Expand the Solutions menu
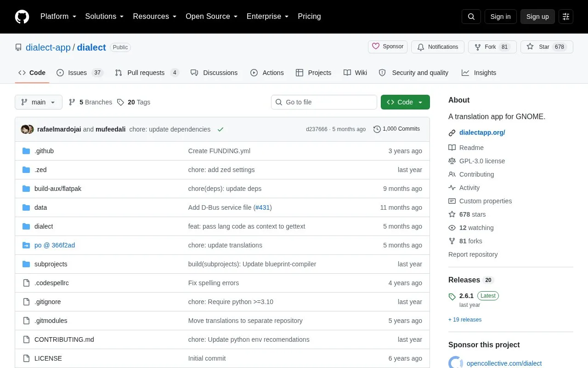The width and height of the screenshot is (588, 368). pyautogui.click(x=105, y=17)
